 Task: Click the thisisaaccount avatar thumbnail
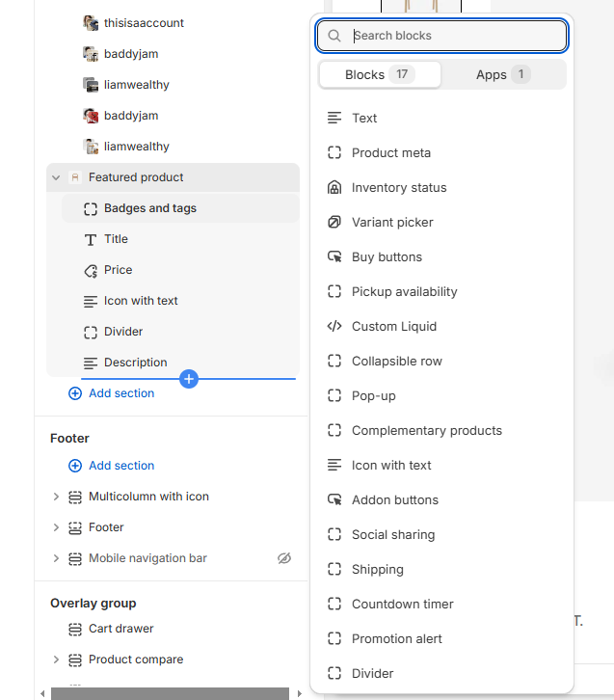point(91,23)
